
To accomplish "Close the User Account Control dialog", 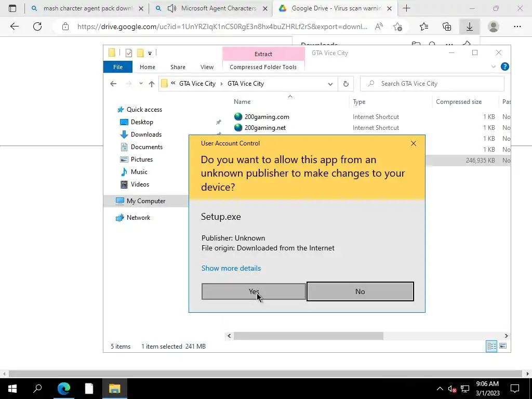I will click(413, 143).
